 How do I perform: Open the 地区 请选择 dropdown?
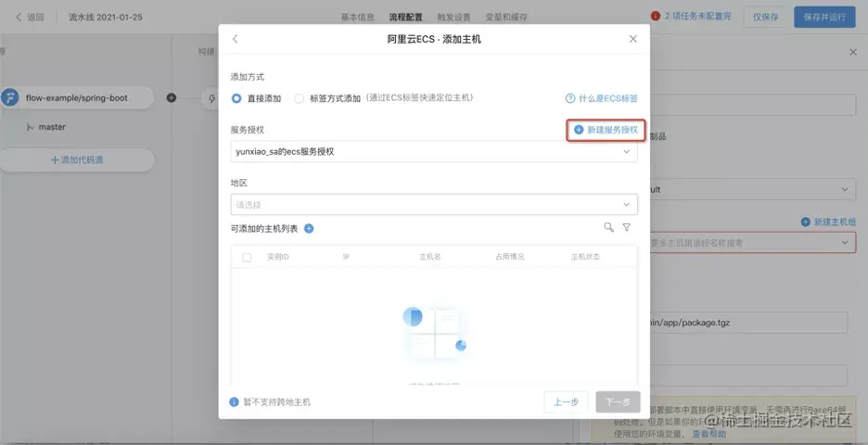pyautogui.click(x=434, y=205)
